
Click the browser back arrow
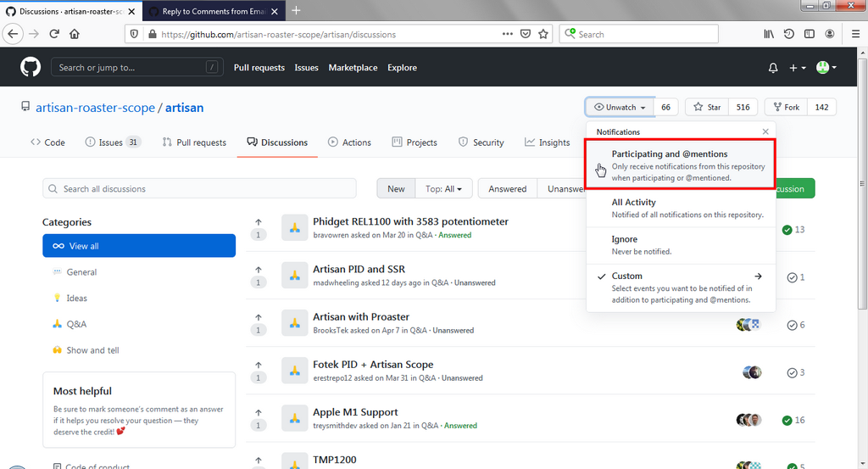(x=14, y=34)
